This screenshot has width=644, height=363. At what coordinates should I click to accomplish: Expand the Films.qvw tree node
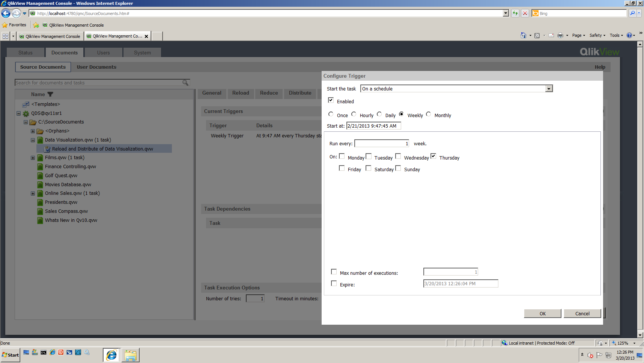[33, 158]
